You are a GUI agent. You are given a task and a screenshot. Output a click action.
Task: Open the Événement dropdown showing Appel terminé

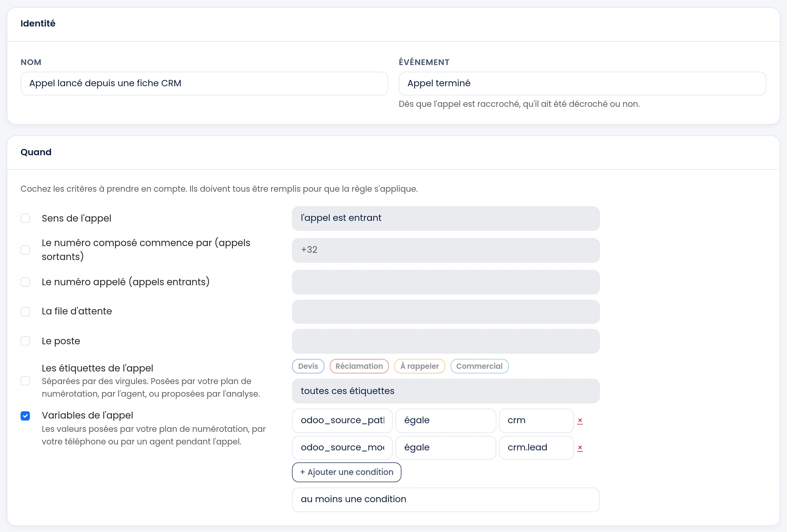[582, 83]
